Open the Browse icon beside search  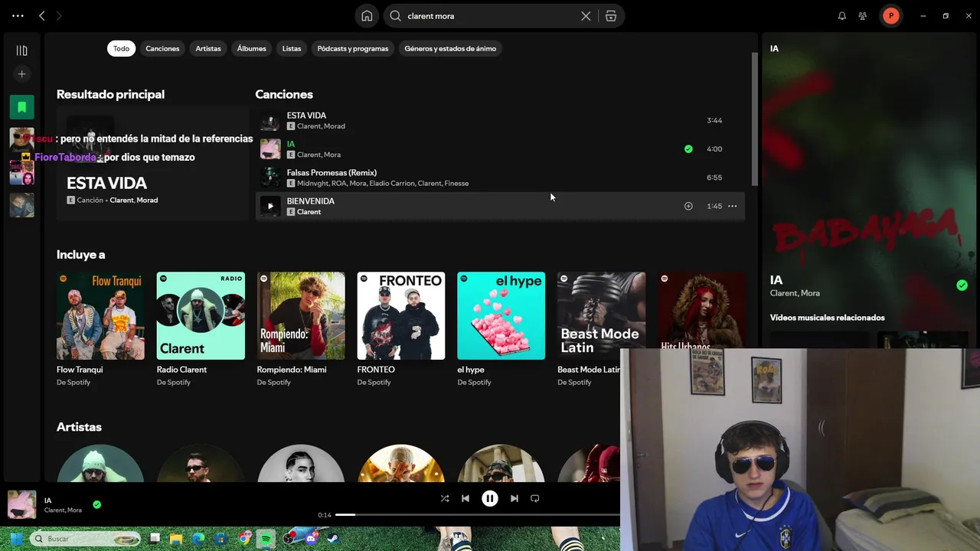pos(611,16)
